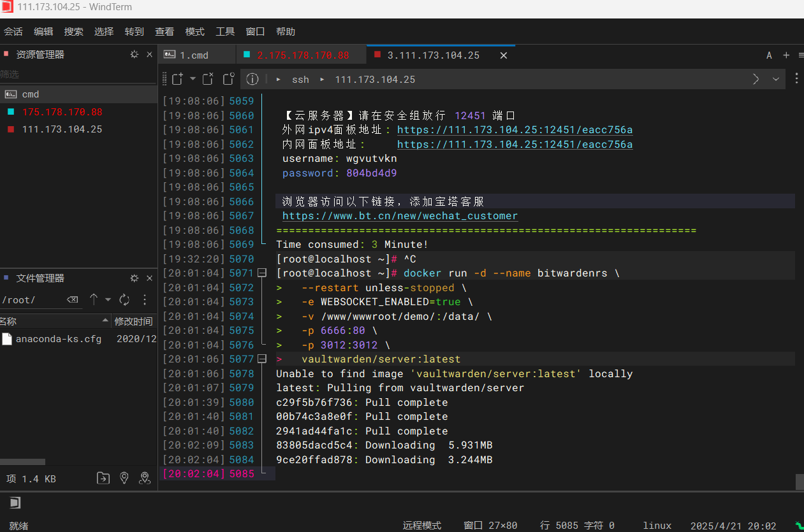The image size is (804, 532).
Task: Open the www.bt.cn wechat_customer link
Action: [x=400, y=216]
